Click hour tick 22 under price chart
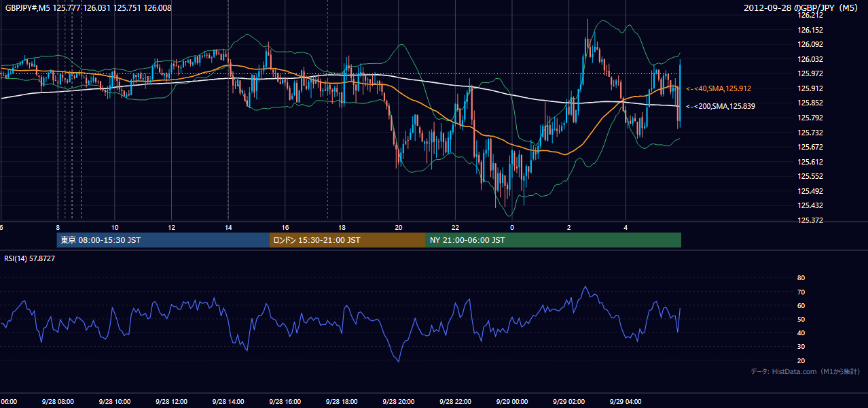This screenshot has height=408, width=868. click(455, 227)
